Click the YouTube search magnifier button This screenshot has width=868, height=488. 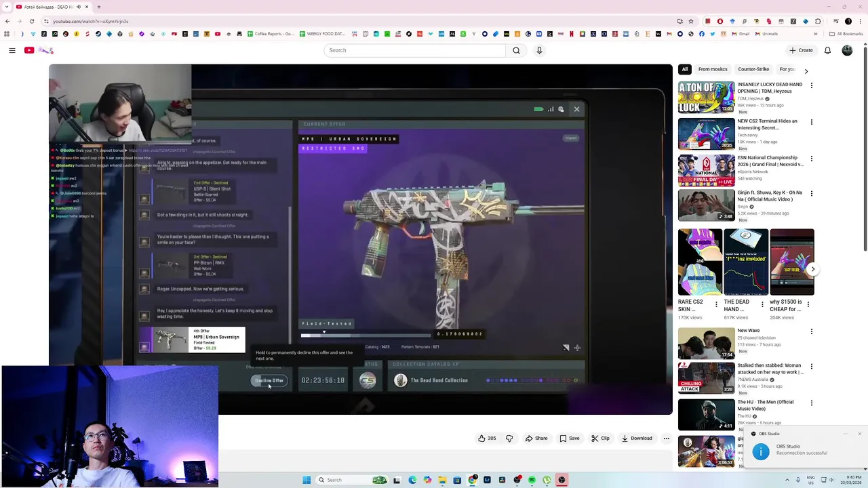516,50
